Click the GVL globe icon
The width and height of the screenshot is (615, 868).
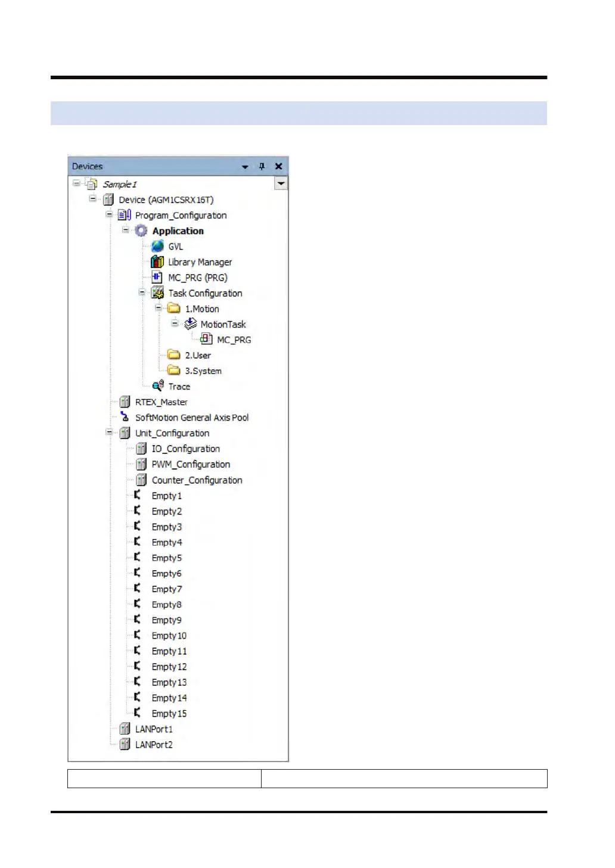click(157, 246)
